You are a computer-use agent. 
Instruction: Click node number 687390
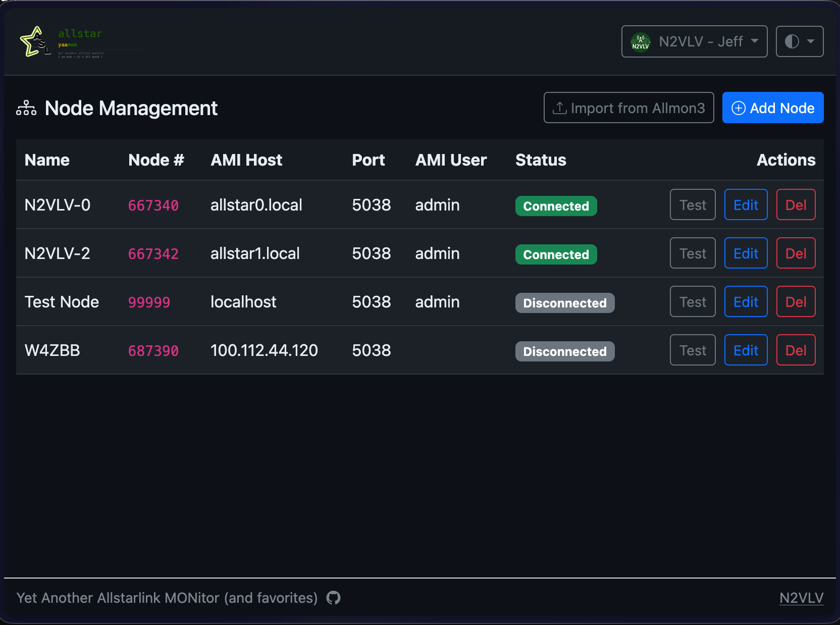pos(153,351)
